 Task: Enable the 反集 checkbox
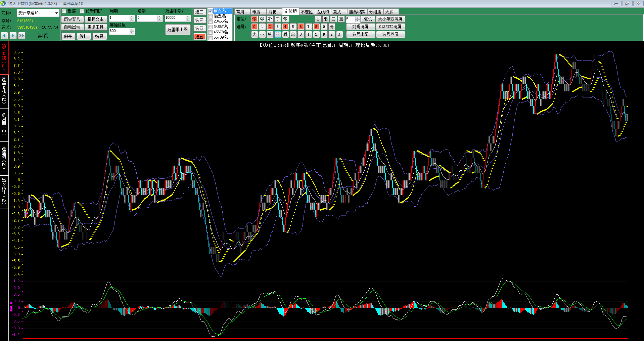(x=64, y=11)
